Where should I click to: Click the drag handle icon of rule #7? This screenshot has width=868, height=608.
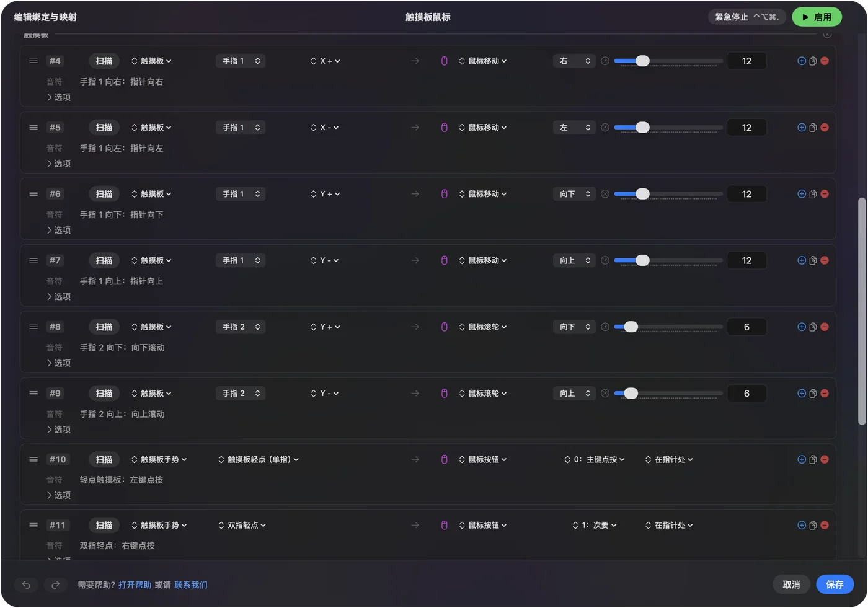point(33,260)
